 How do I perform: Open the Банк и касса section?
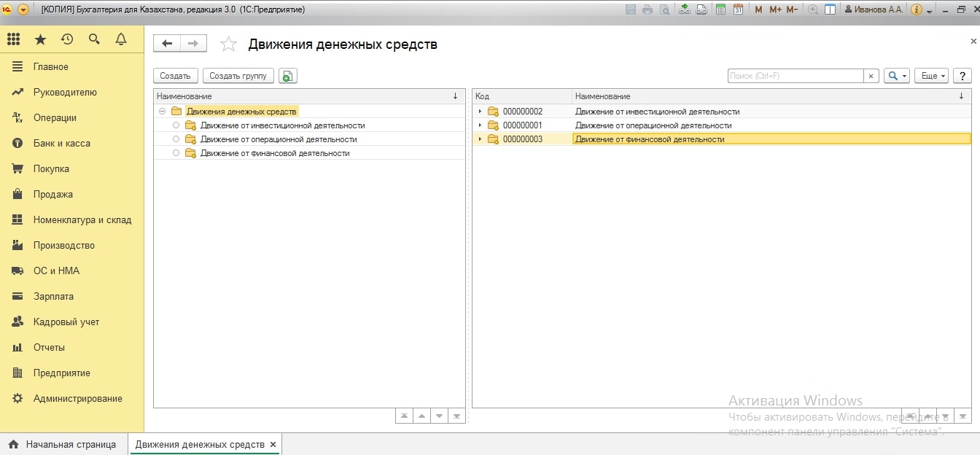[x=62, y=143]
